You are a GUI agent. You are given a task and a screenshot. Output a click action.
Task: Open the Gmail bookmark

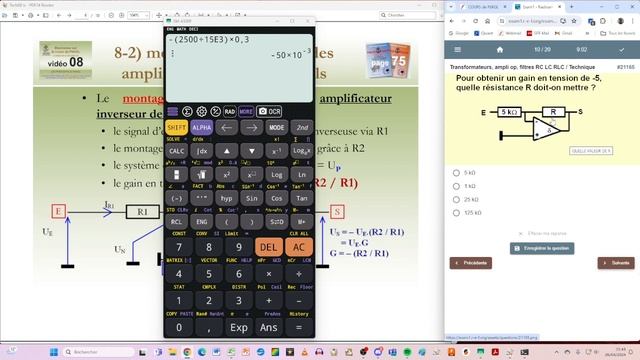click(563, 33)
